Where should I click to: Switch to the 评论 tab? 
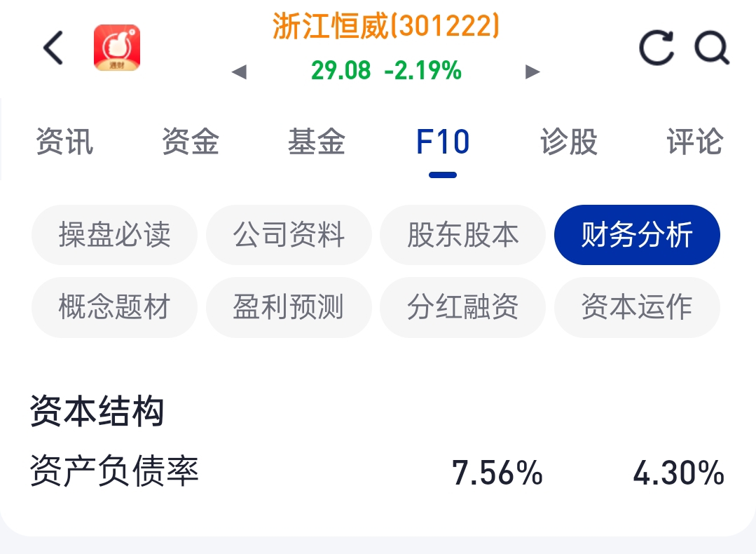(x=695, y=142)
